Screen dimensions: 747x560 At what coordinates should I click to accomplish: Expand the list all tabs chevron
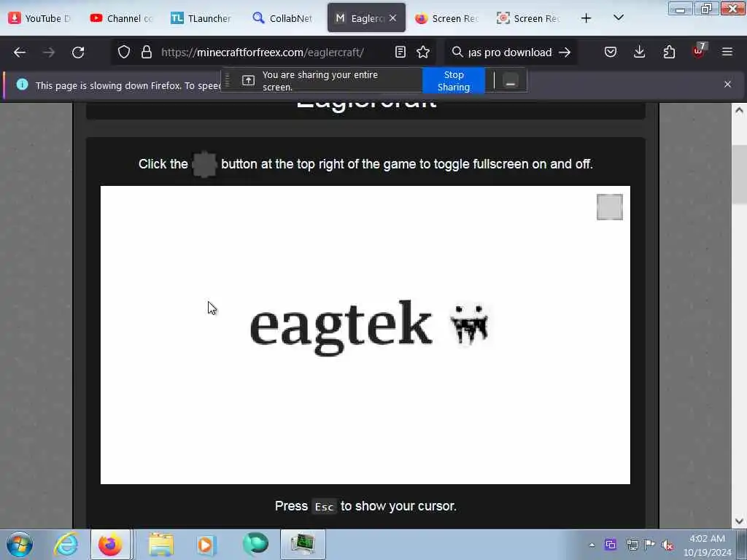click(619, 17)
